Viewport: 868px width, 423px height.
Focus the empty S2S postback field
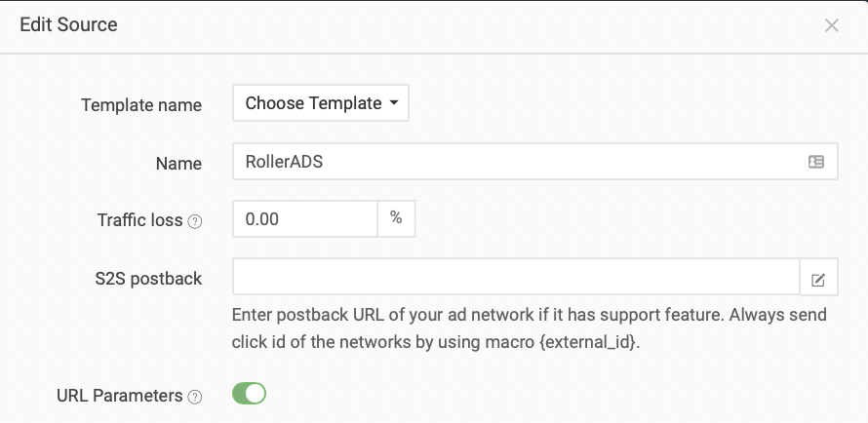(516, 277)
